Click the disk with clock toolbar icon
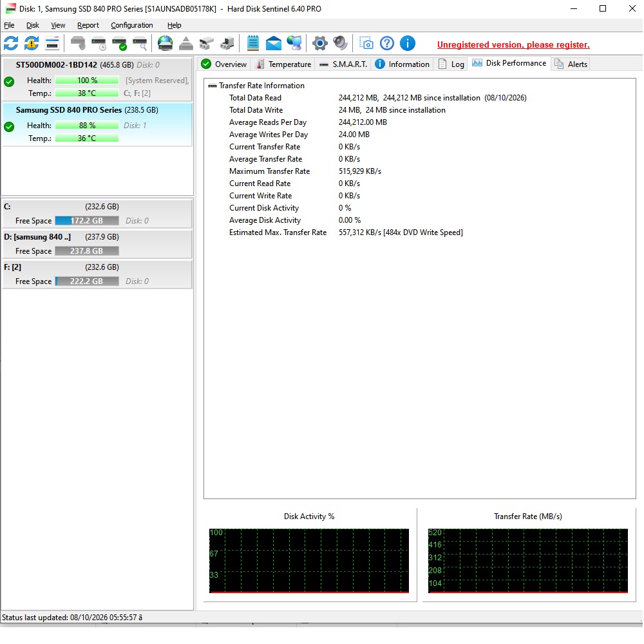 [x=99, y=43]
